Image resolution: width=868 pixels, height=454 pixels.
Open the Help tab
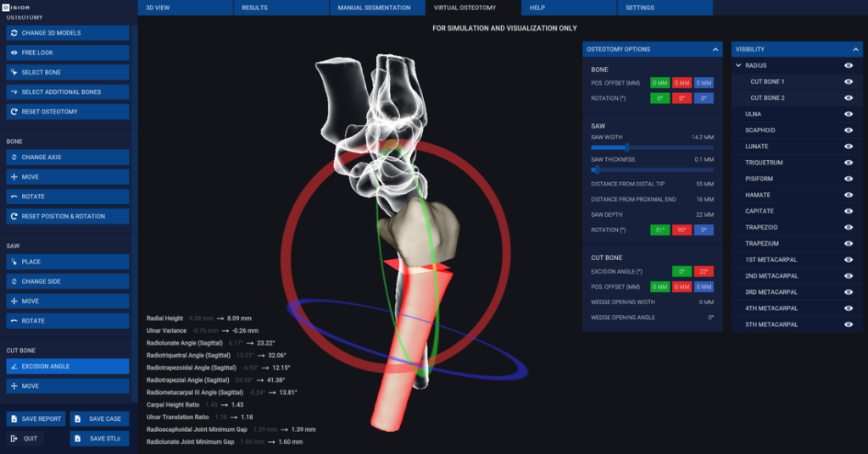[569, 8]
